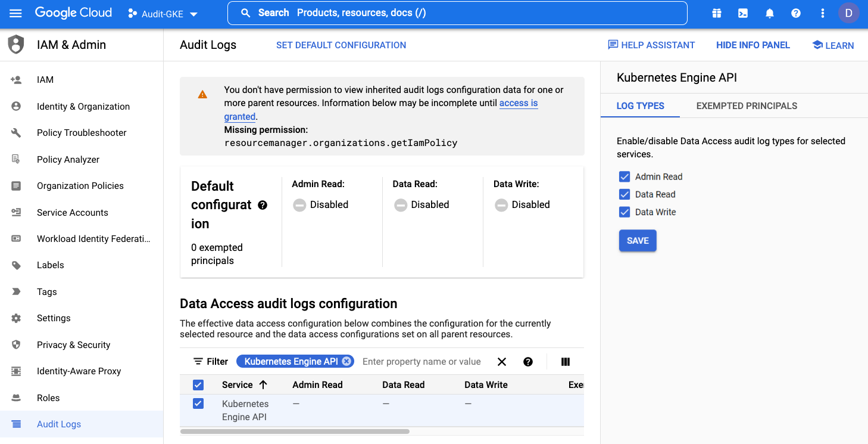The image size is (868, 444).
Task: Open the user account avatar menu
Action: coord(848,13)
